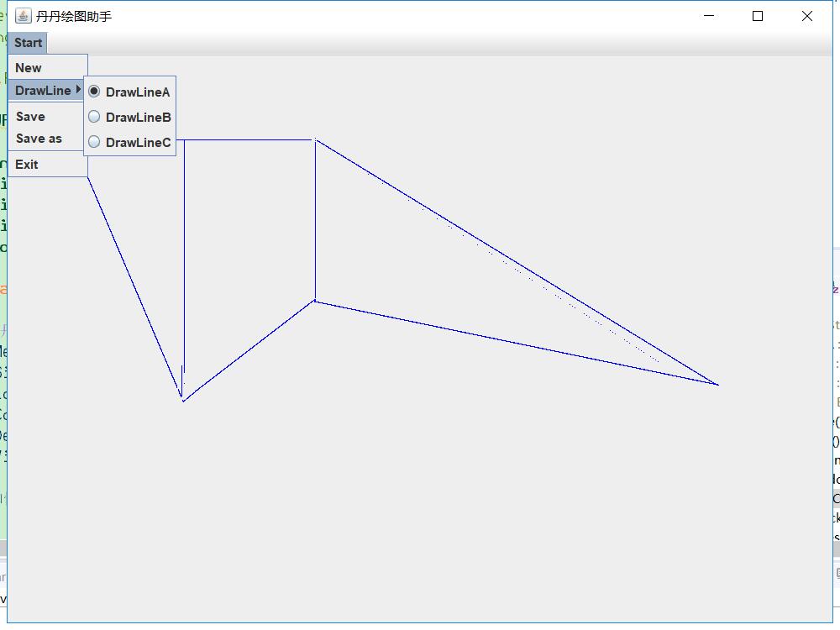This screenshot has width=840, height=630.
Task: Select the DrawLineB radio option
Action: (129, 118)
